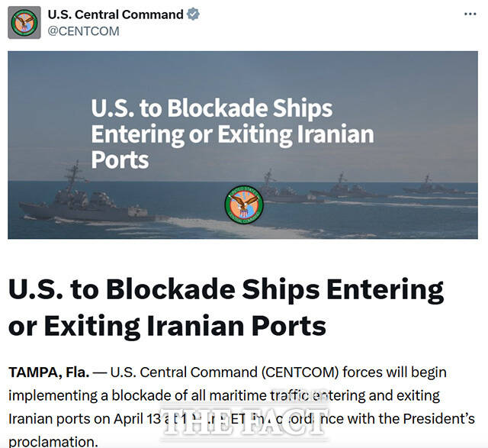
Task: Open the more options three-dot menu
Action: pyautogui.click(x=470, y=14)
